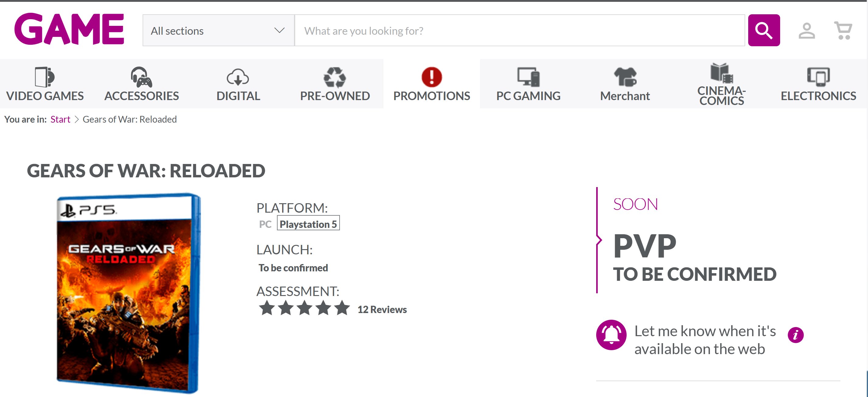Image resolution: width=868 pixels, height=397 pixels.
Task: Click the Accessories headset icon
Action: point(141,77)
